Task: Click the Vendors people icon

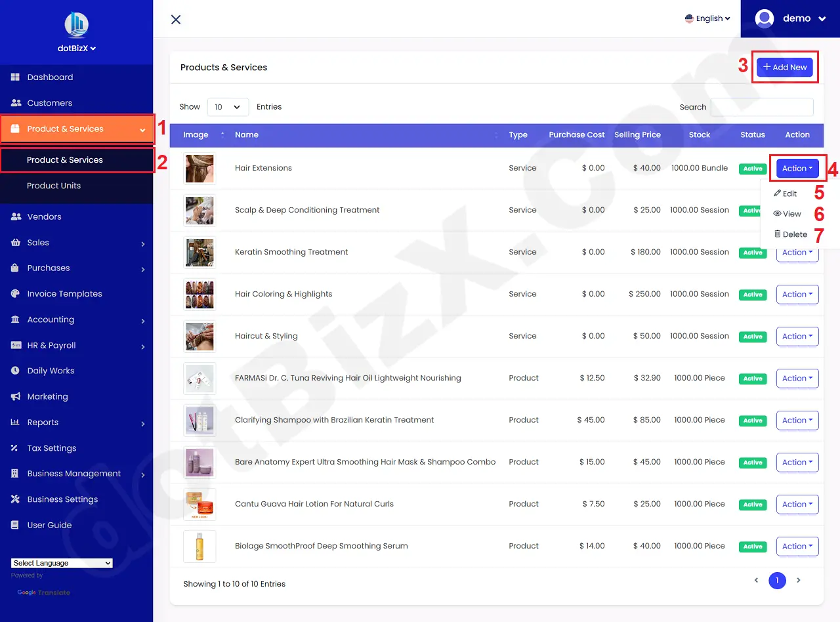Action: click(x=14, y=217)
